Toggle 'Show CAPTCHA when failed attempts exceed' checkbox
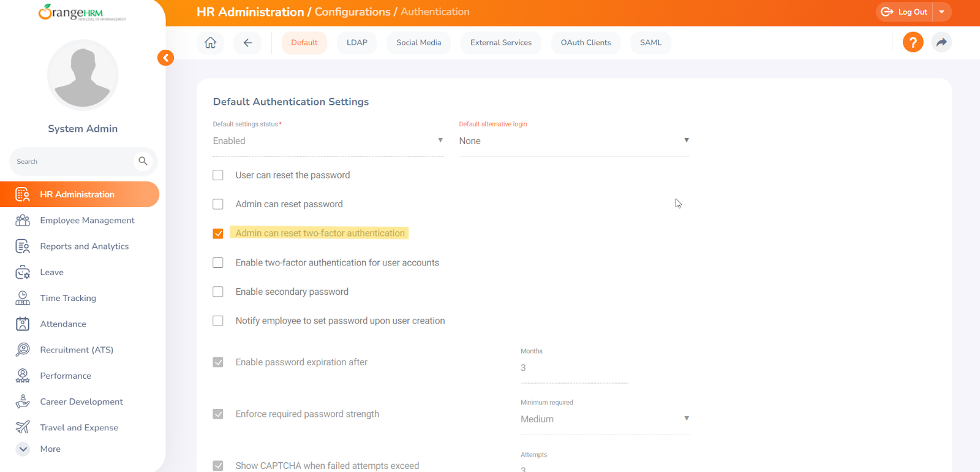980x472 pixels. tap(218, 466)
